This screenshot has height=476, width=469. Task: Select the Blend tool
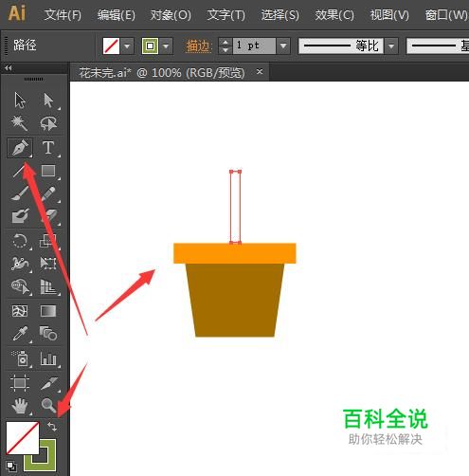(x=48, y=334)
